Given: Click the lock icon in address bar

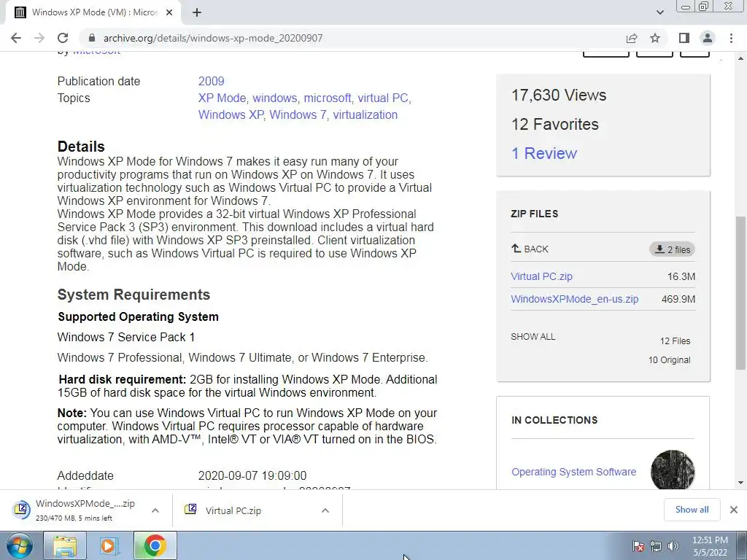Looking at the screenshot, I should (92, 38).
